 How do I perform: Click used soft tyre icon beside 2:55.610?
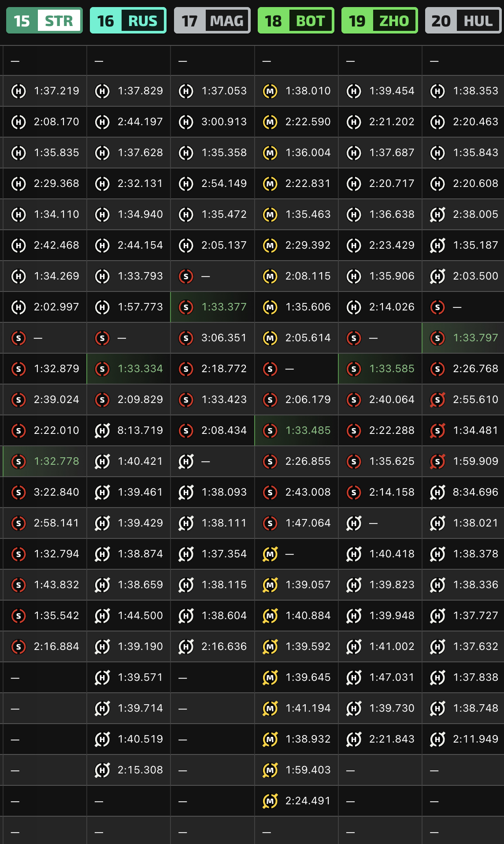click(x=437, y=400)
